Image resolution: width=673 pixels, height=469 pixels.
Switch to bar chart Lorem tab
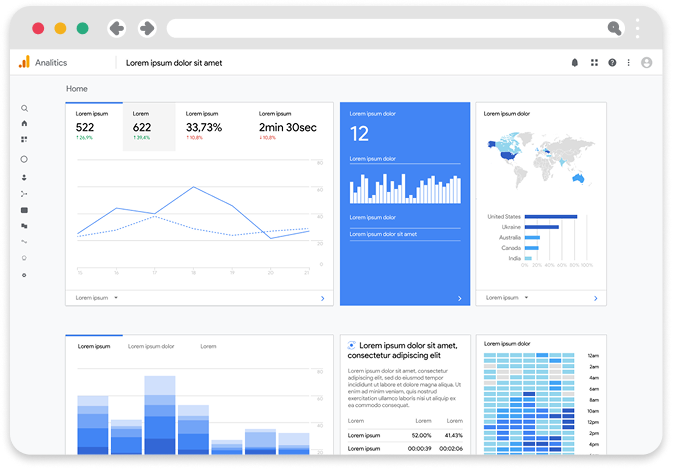(x=208, y=346)
